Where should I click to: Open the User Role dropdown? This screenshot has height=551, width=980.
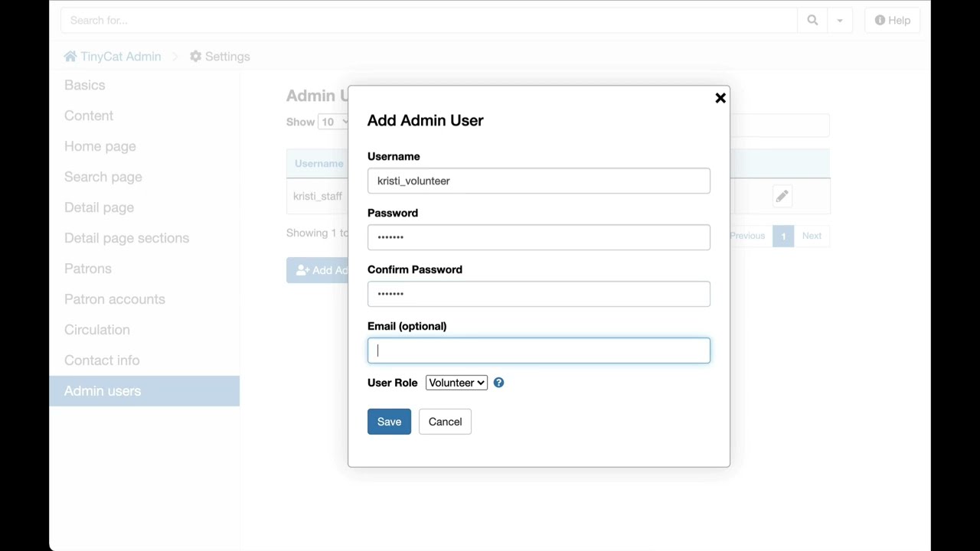tap(456, 383)
